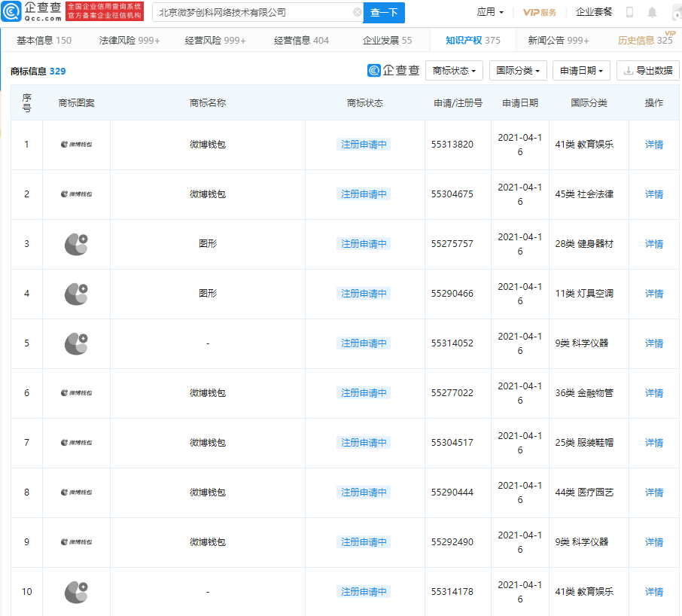Switch to the 经营风险 tab
Screen dimensions: 682x616
pyautogui.click(x=215, y=41)
